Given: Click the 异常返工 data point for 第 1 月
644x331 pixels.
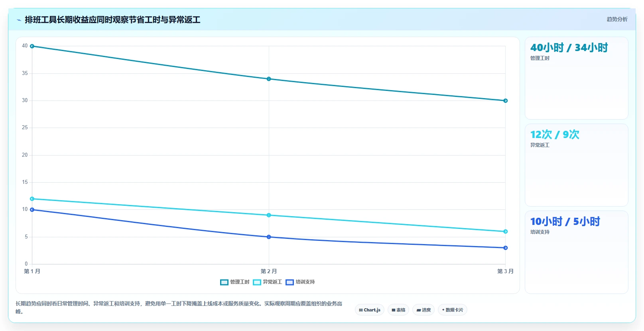Looking at the screenshot, I should click(x=32, y=199).
